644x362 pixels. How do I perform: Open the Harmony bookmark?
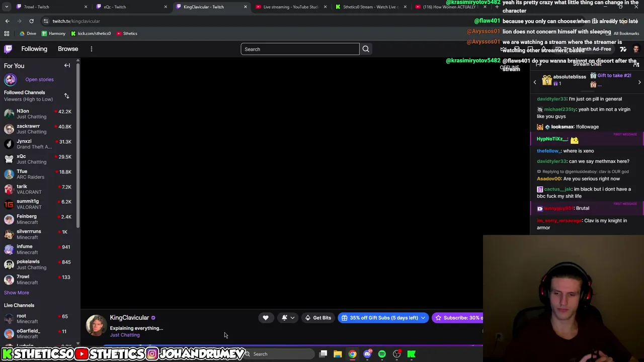(x=53, y=33)
